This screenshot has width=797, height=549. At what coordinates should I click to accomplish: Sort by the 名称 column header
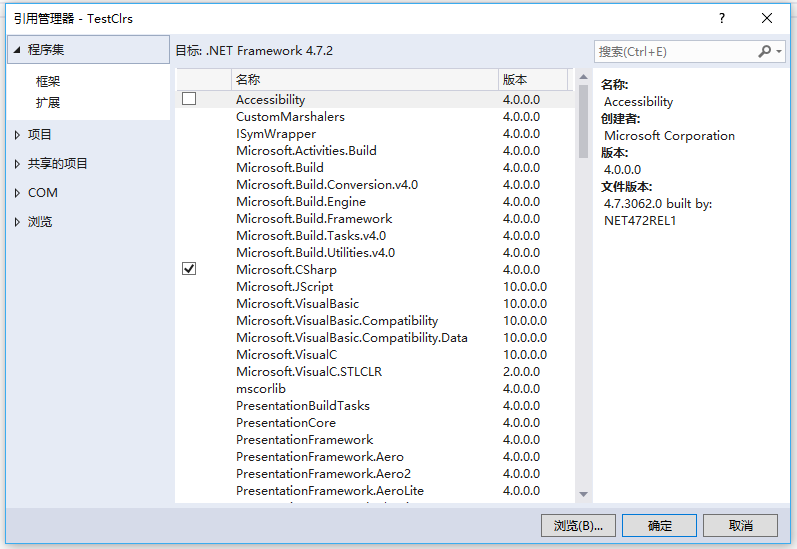pos(364,80)
